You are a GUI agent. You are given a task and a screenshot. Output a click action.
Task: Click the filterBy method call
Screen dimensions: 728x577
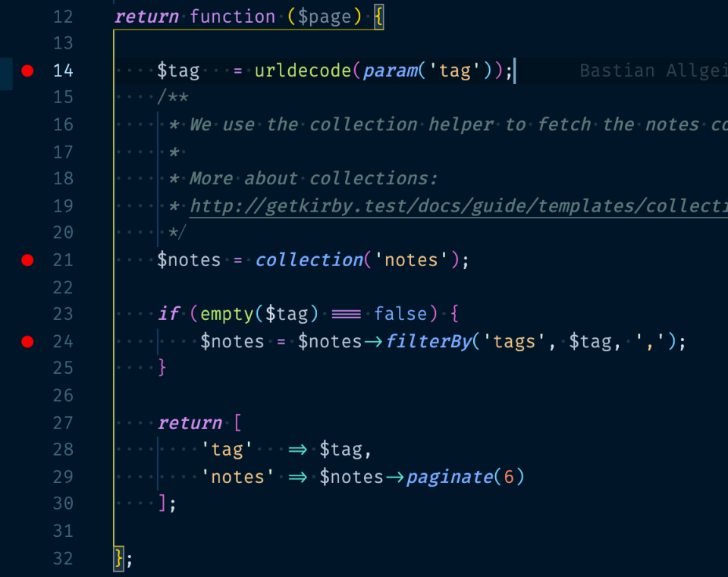click(x=429, y=342)
